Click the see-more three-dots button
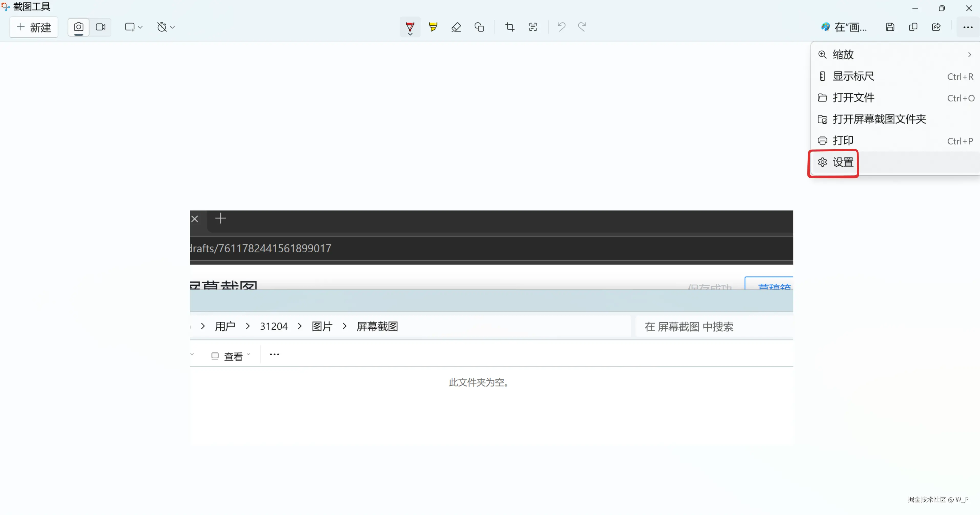 (x=968, y=27)
